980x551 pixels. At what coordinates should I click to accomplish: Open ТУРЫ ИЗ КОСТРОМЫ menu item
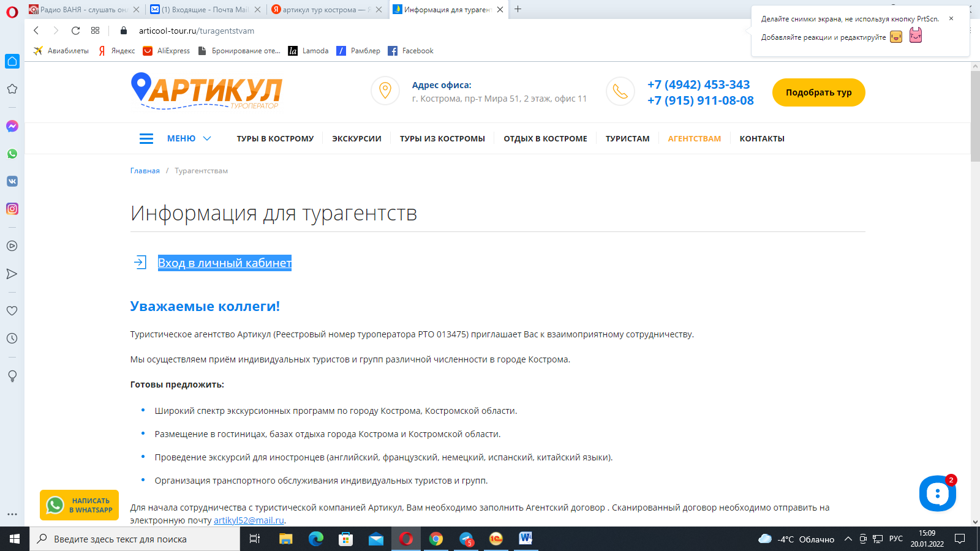click(x=442, y=138)
